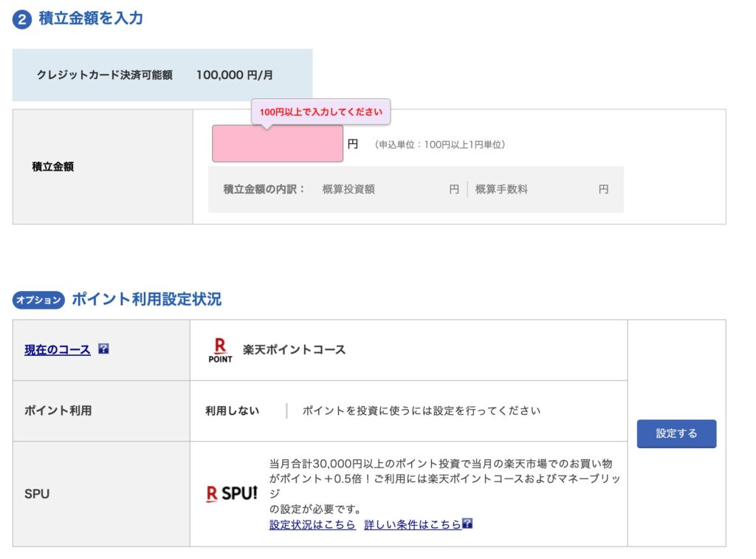Click the step 2 circle number icon

pyautogui.click(x=22, y=20)
